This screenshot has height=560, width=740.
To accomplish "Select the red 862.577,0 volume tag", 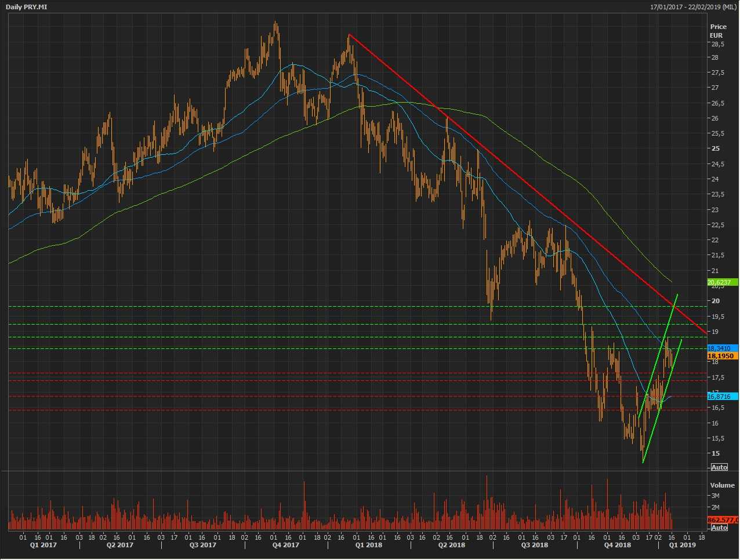I will click(x=723, y=520).
